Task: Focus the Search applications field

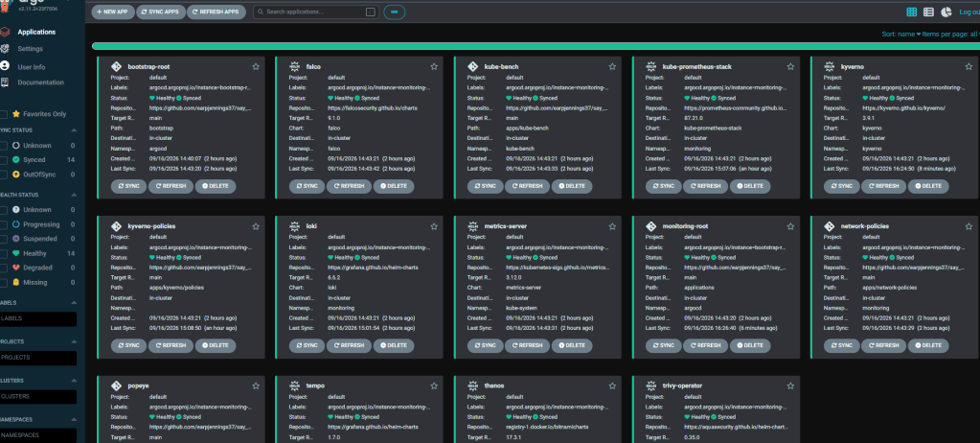Action: click(316, 12)
